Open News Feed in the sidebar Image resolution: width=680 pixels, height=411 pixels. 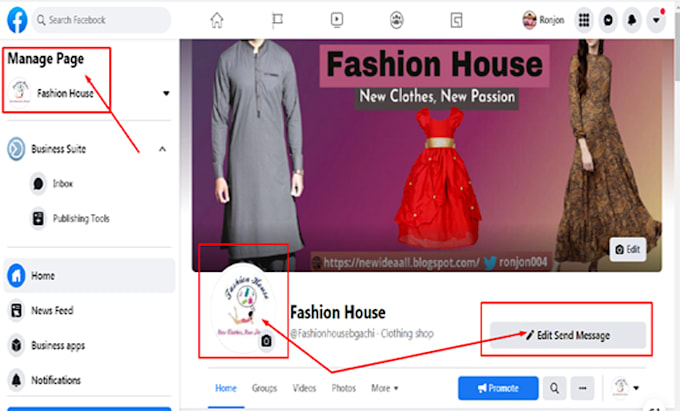52,310
